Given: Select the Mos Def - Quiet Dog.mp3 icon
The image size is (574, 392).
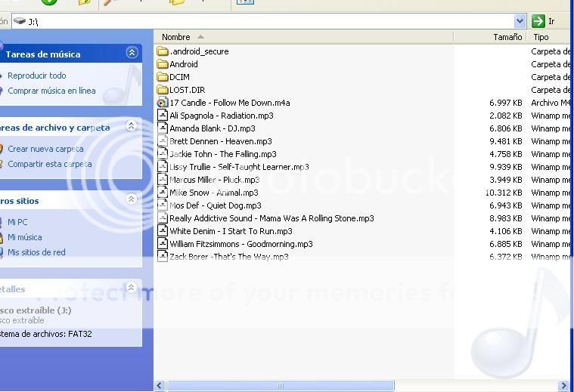Looking at the screenshot, I should [x=162, y=205].
